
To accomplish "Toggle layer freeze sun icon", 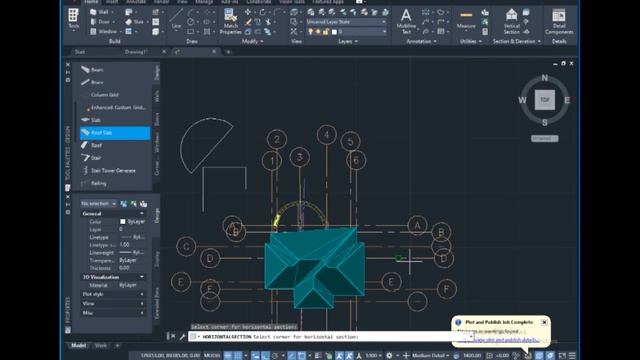I will [318, 32].
